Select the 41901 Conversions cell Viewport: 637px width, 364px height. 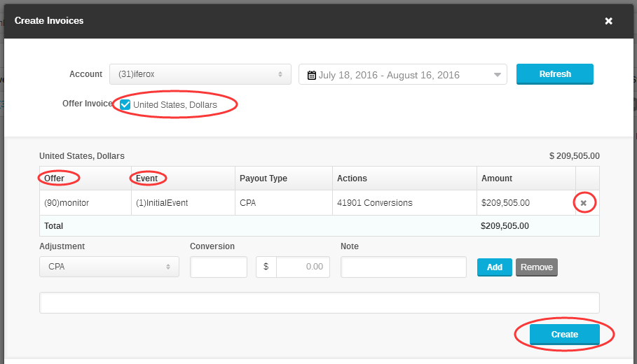tap(404, 203)
